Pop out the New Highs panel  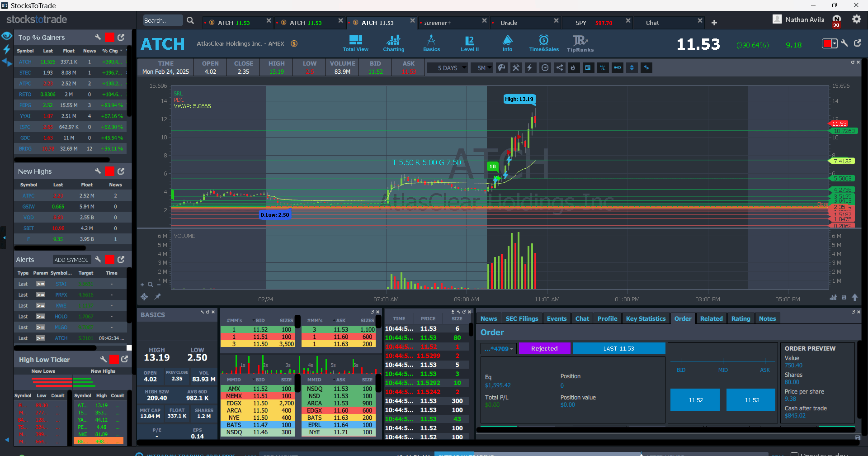[121, 171]
